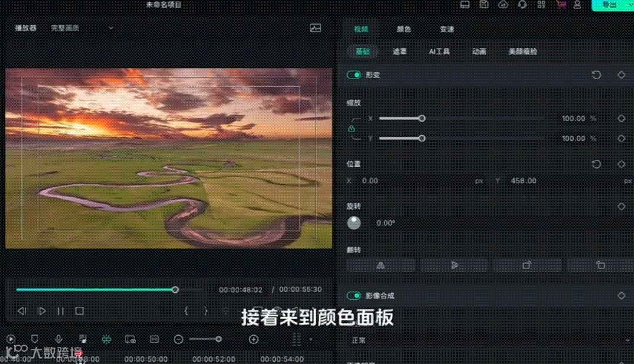Image resolution: width=634 pixels, height=364 pixels.
Task: Click the cloud upload icon at top right
Action: 504,5
